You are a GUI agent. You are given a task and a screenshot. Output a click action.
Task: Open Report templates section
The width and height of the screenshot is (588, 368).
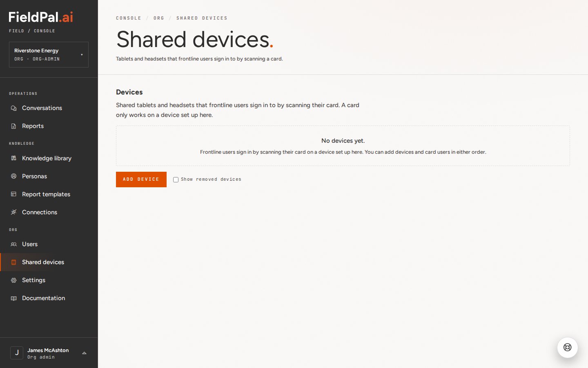(49, 194)
